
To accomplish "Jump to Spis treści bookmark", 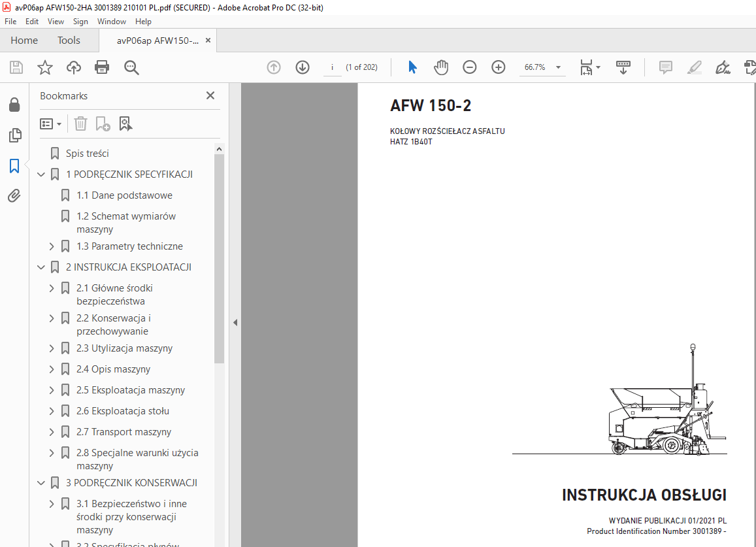I will [88, 154].
